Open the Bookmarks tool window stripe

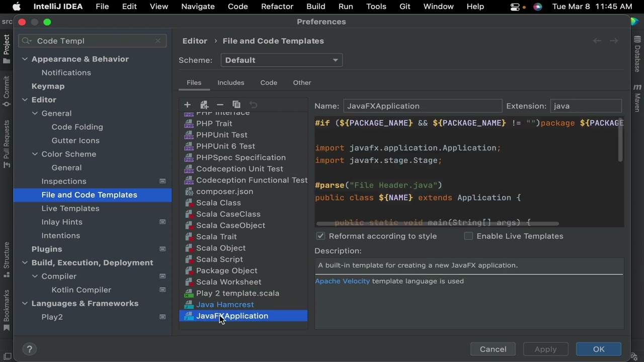click(6, 310)
